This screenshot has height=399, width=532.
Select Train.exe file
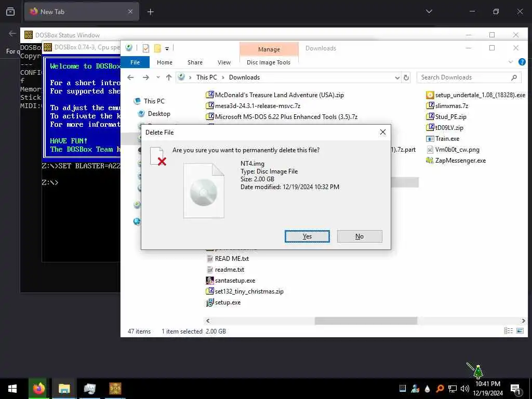[443, 139]
